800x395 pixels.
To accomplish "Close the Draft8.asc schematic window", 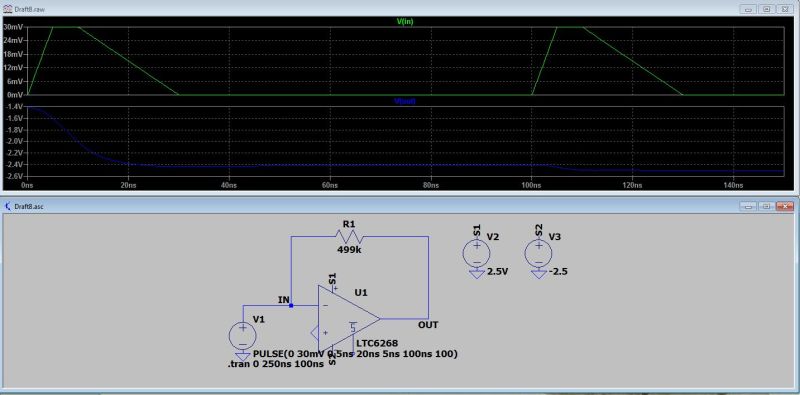I will 785,206.
